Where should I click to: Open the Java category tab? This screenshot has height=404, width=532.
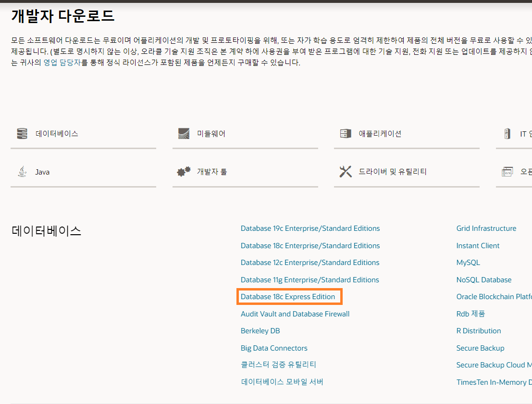pos(83,172)
